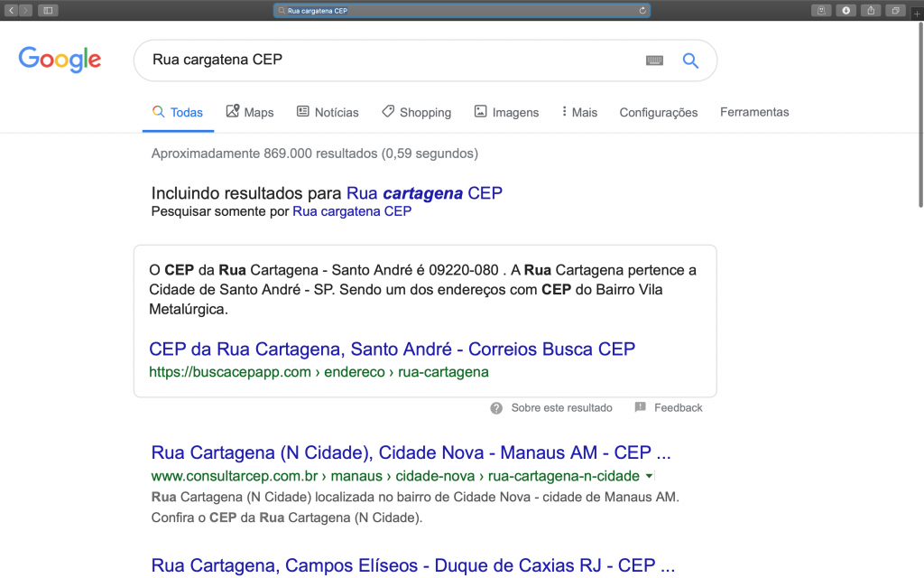The width and height of the screenshot is (924, 578).
Task: Click the Feedback link
Action: [679, 407]
